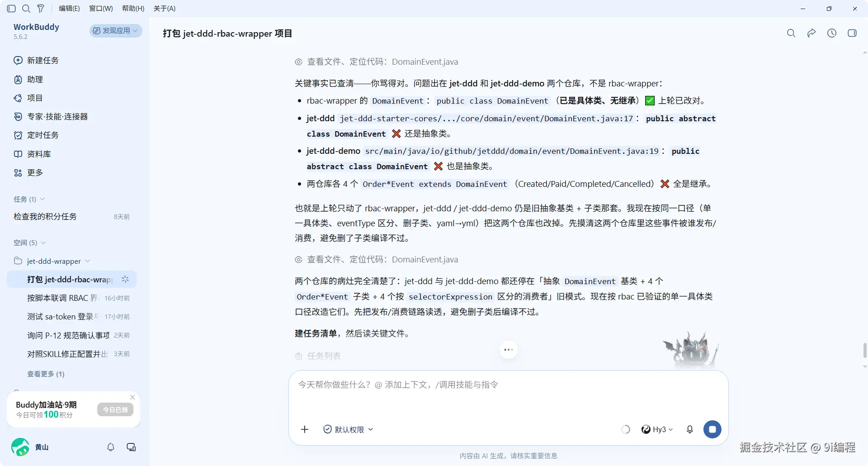Expand second 查看文件、定位代码 DomainEvent.java step

point(377,260)
